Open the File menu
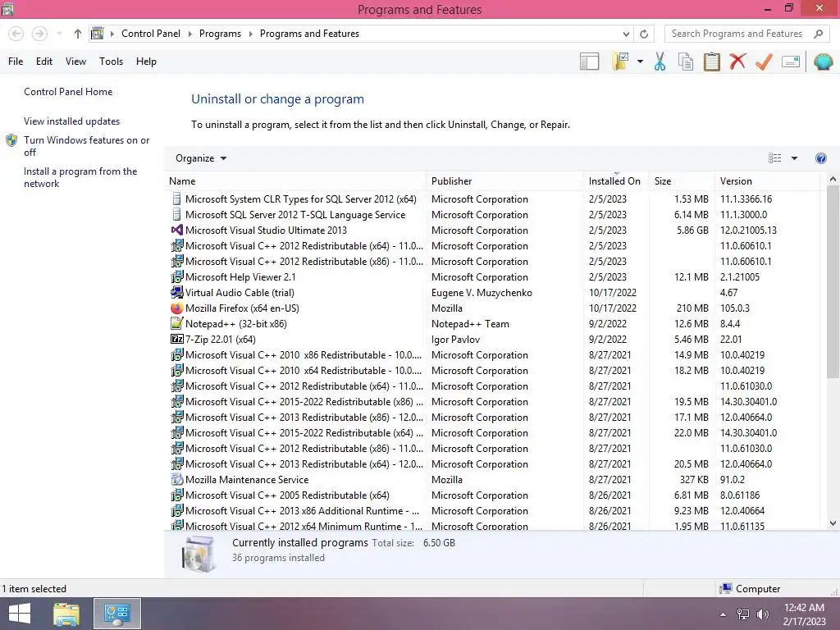This screenshot has width=840, height=630. pos(16,62)
